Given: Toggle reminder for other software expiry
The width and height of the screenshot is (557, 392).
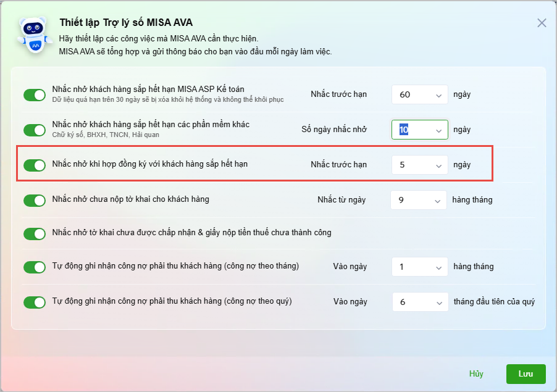Looking at the screenshot, I should [35, 130].
